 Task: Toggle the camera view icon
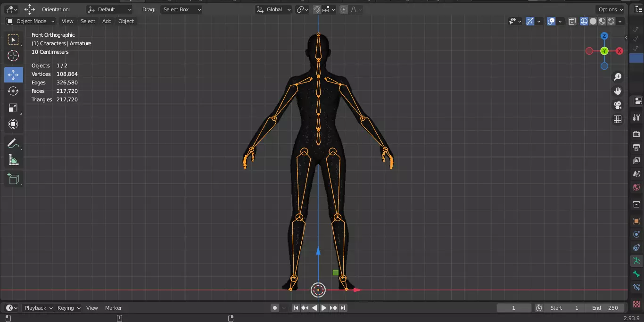pyautogui.click(x=618, y=105)
